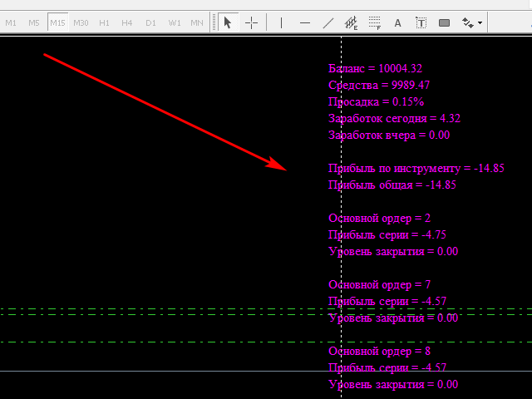Screen dimensions: 532x399
Task: Click 'Основной ордер = 7' label
Action: (379, 284)
